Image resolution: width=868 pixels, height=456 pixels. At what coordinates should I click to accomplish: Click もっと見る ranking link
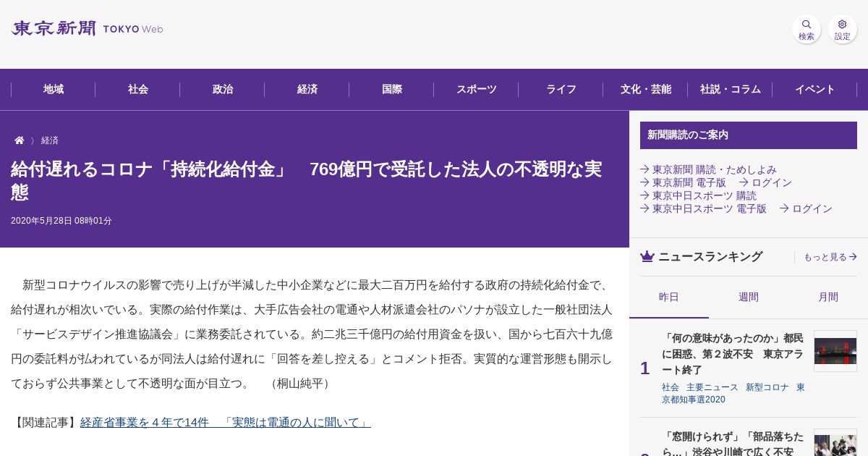(830, 257)
